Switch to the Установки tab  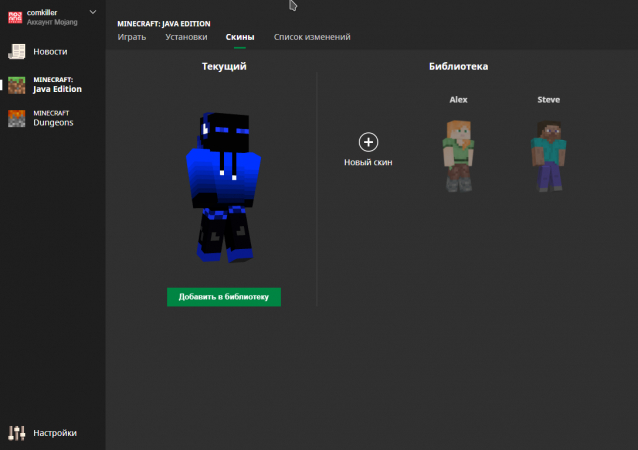click(186, 37)
